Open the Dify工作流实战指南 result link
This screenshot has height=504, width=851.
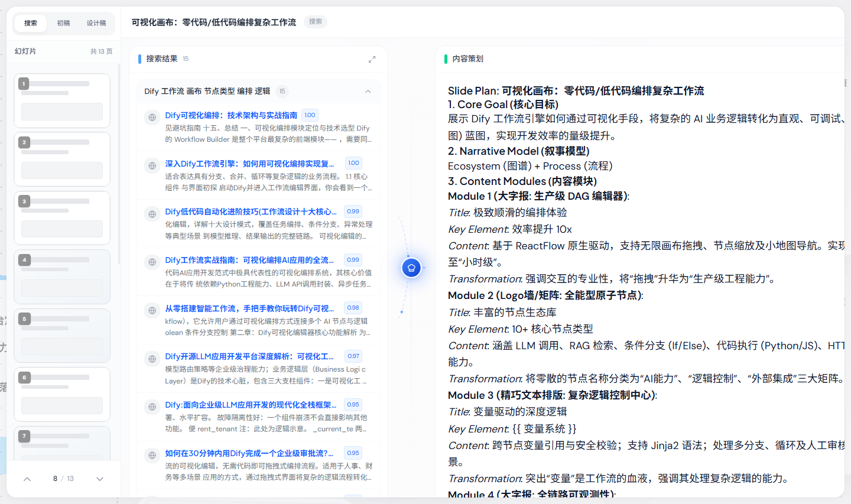pos(249,260)
